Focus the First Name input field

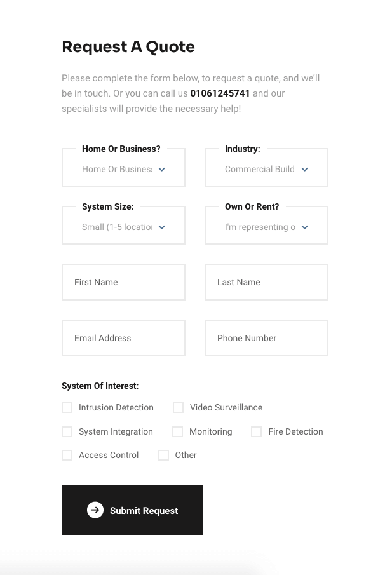tap(123, 282)
